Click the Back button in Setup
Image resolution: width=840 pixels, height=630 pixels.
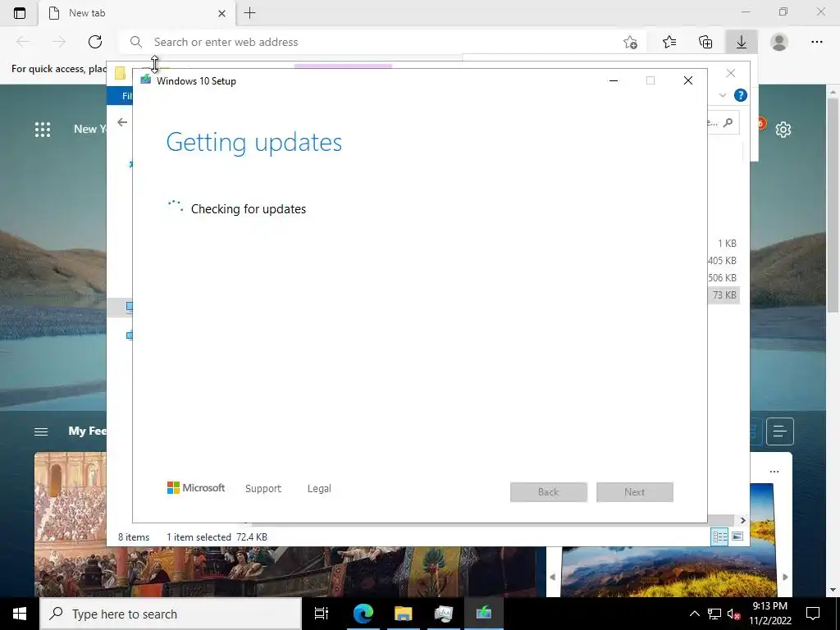tap(549, 492)
